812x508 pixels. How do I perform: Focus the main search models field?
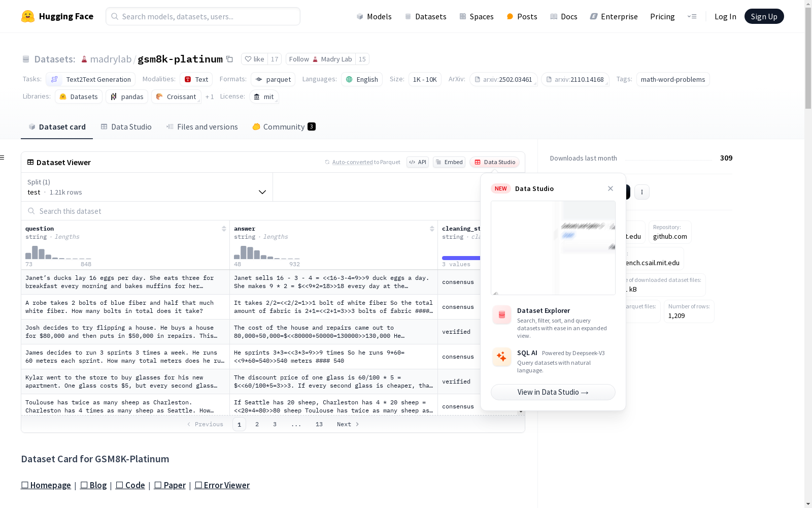[x=203, y=16]
